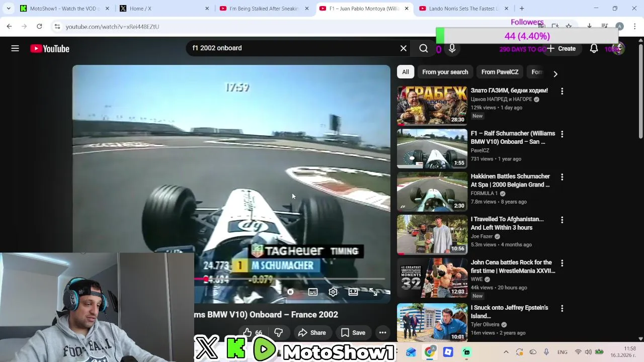Open taskbar volume speaker icon
Image resolution: width=644 pixels, height=362 pixels.
click(589, 352)
